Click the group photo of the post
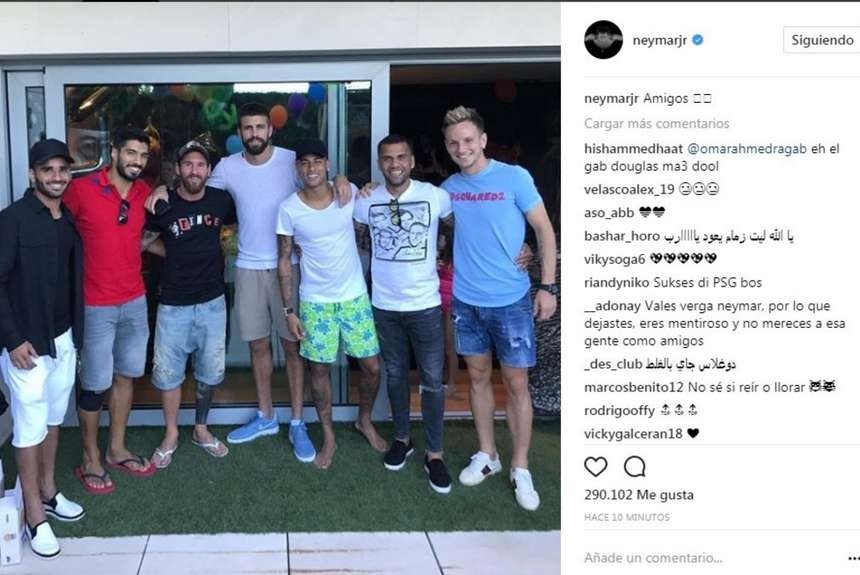This screenshot has height=575, width=860. (280, 288)
